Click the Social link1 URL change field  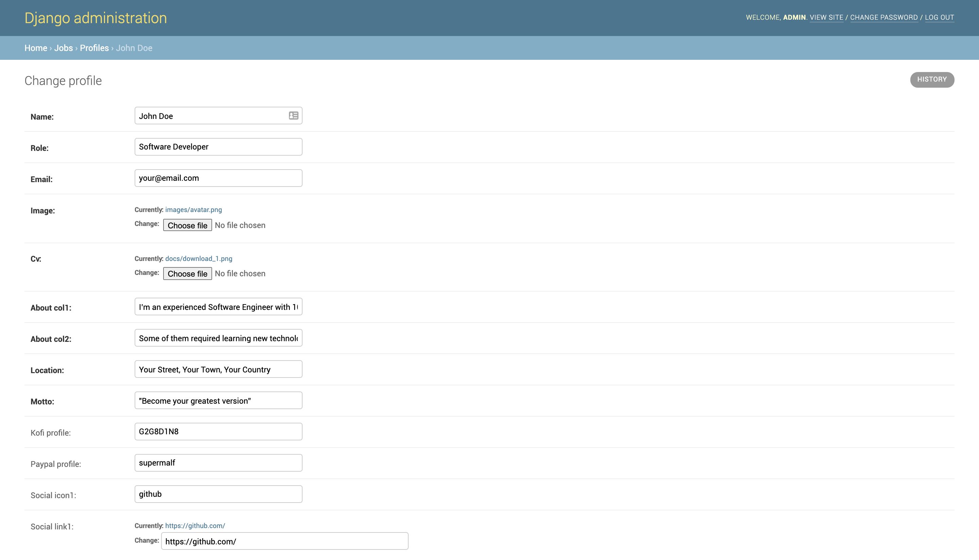[x=284, y=541]
